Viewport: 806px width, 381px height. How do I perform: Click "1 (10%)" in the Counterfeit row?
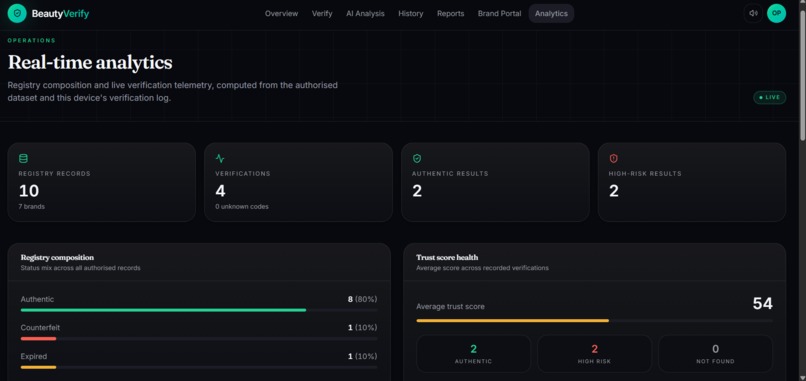362,328
